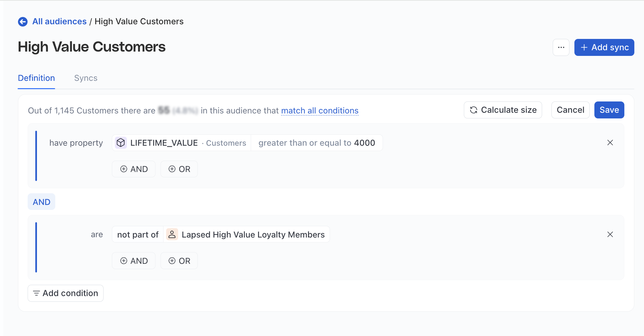The width and height of the screenshot is (644, 336).
Task: Remove the LIFETIME_VALUE condition with its X
Action: click(x=610, y=142)
